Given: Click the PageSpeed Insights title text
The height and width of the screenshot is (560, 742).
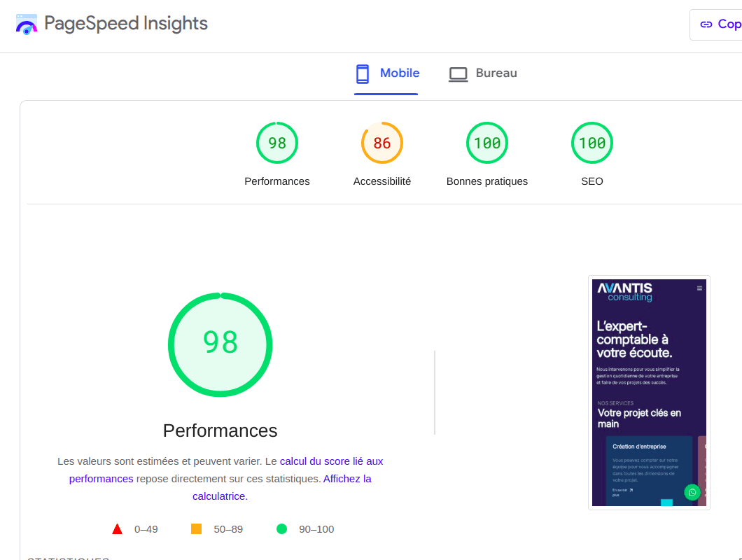Looking at the screenshot, I should pyautogui.click(x=126, y=24).
